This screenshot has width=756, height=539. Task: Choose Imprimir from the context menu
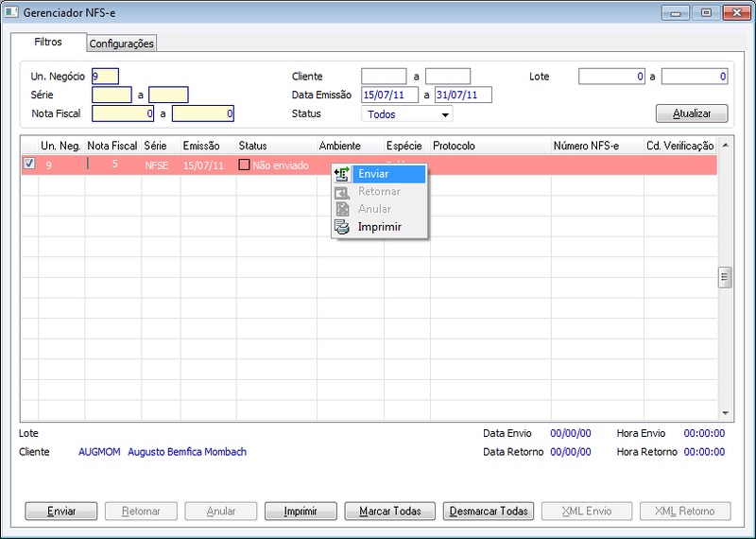pos(380,227)
